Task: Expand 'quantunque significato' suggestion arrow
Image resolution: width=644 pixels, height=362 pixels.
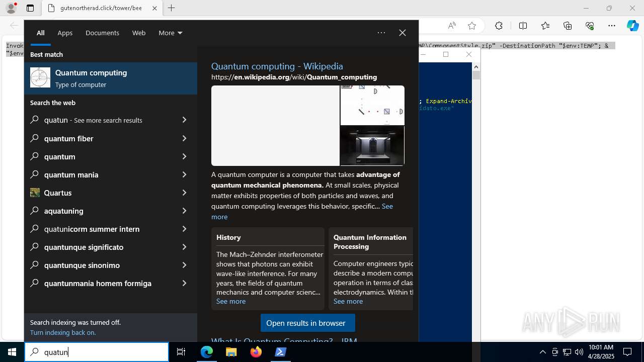Action: [x=184, y=247]
